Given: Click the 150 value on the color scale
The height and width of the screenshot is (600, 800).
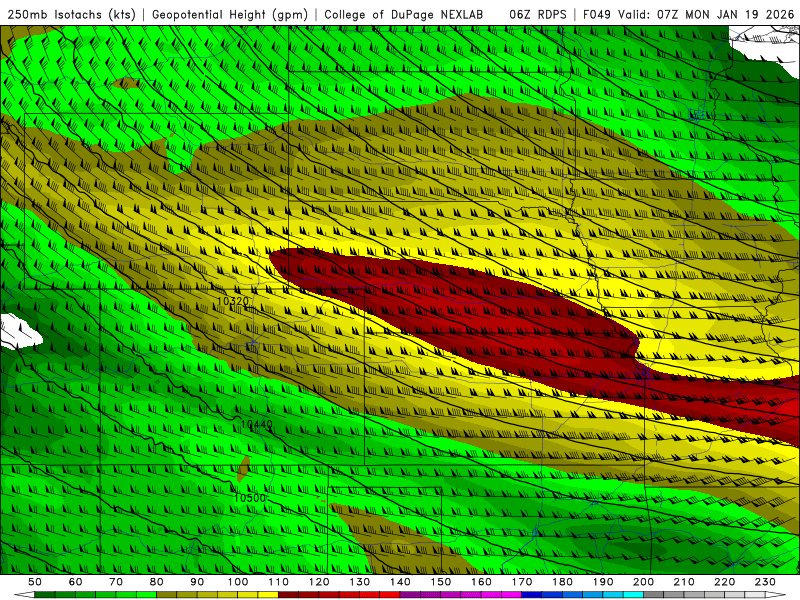Looking at the screenshot, I should pos(441,582).
